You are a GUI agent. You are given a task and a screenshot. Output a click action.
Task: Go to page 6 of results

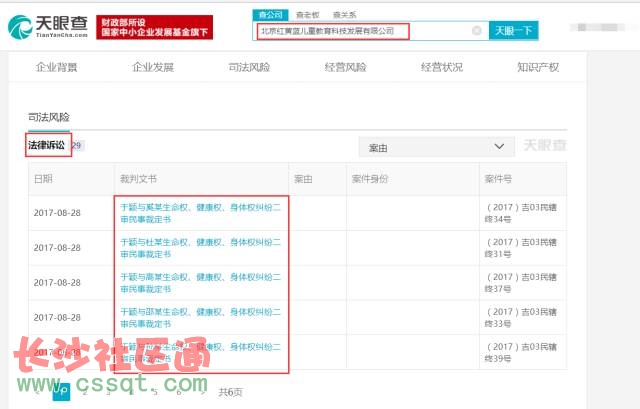pyautogui.click(x=178, y=392)
